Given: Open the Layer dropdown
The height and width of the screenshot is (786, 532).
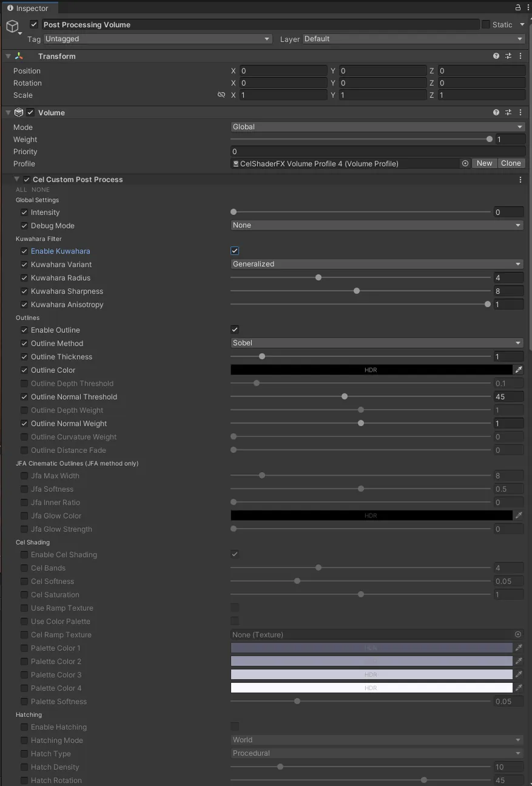Looking at the screenshot, I should pyautogui.click(x=414, y=39).
